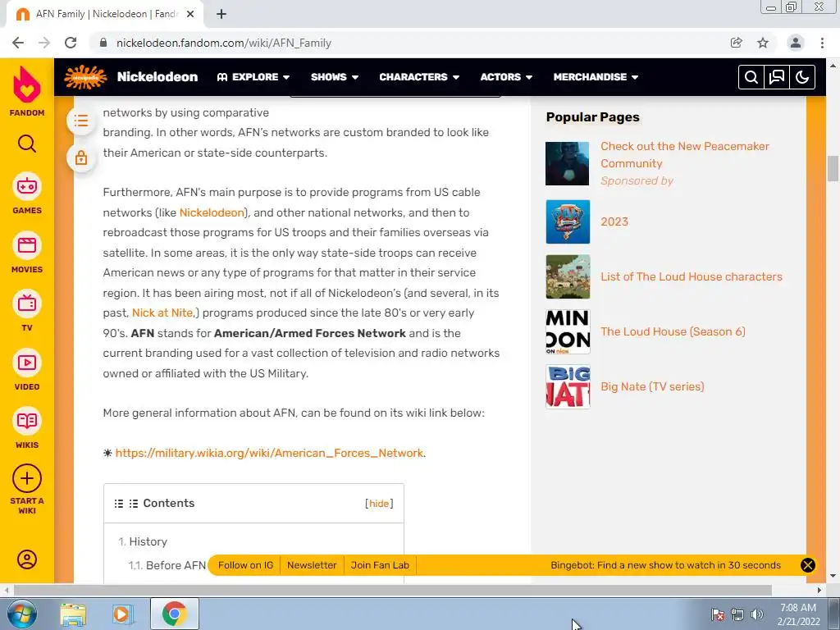The width and height of the screenshot is (840, 630).
Task: Open the table of contents floating button
Action: coord(81,121)
